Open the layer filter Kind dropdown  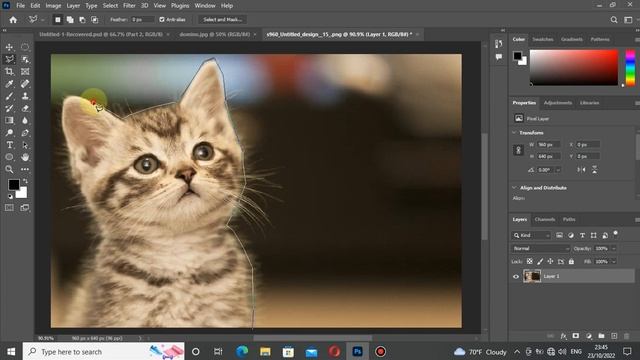pyautogui.click(x=531, y=235)
